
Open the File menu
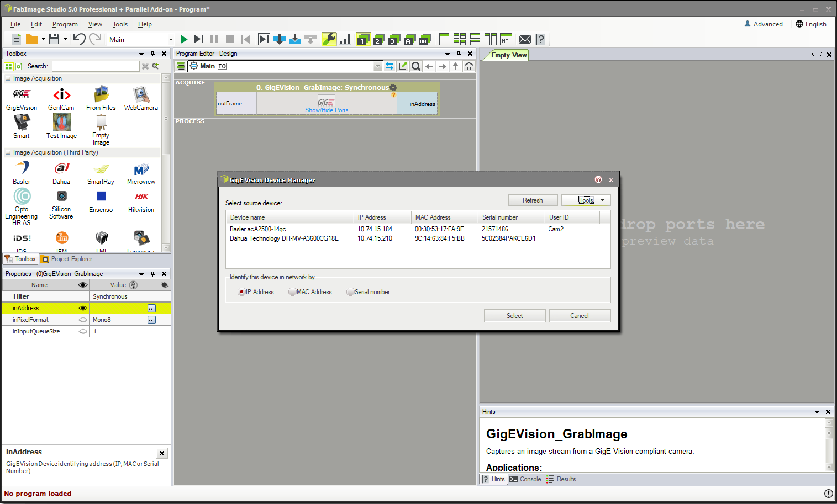pyautogui.click(x=15, y=24)
